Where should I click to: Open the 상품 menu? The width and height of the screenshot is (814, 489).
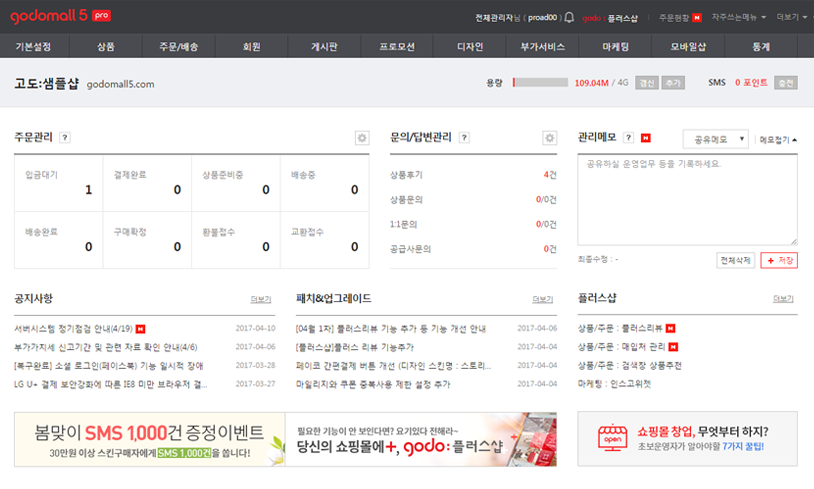click(105, 46)
